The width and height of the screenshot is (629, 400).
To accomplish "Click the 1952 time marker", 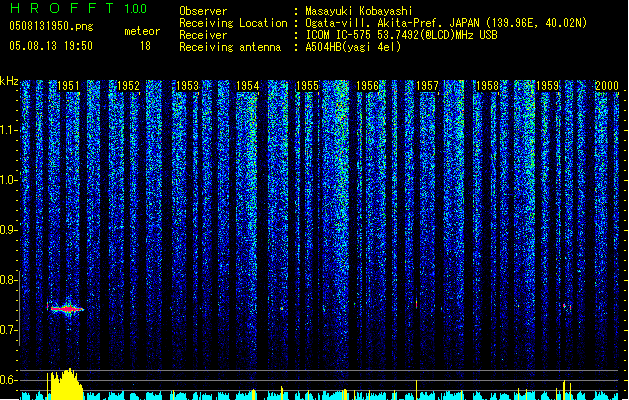I will click(128, 86).
